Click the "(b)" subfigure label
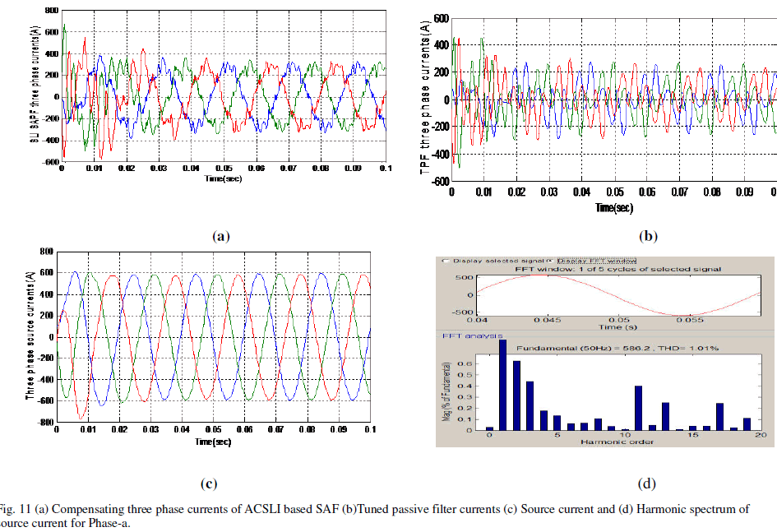777x532 pixels. [x=649, y=236]
